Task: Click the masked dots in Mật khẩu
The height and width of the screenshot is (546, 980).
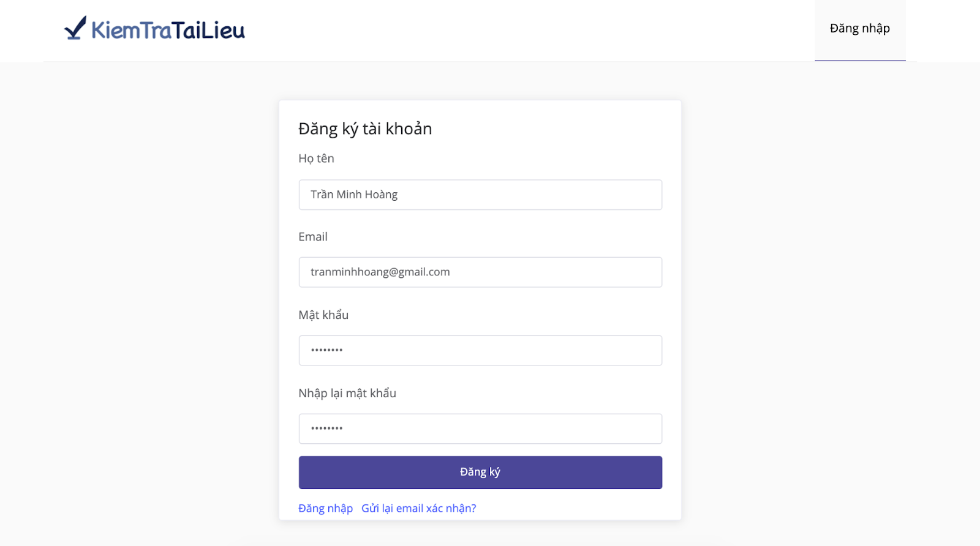Action: pyautogui.click(x=326, y=350)
